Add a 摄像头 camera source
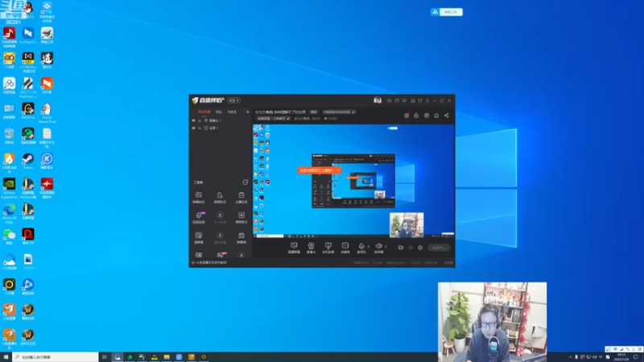 [x=311, y=248]
